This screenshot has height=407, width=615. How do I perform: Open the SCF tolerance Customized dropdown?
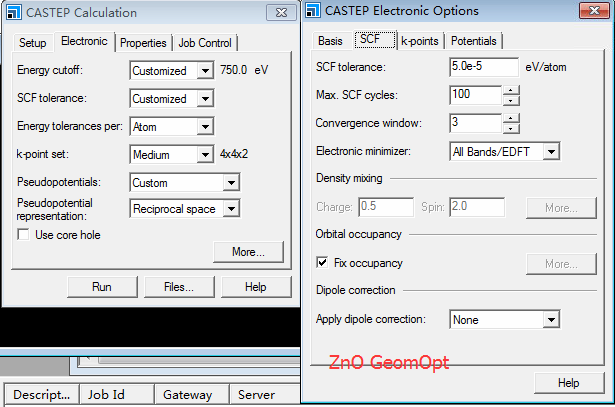(205, 98)
